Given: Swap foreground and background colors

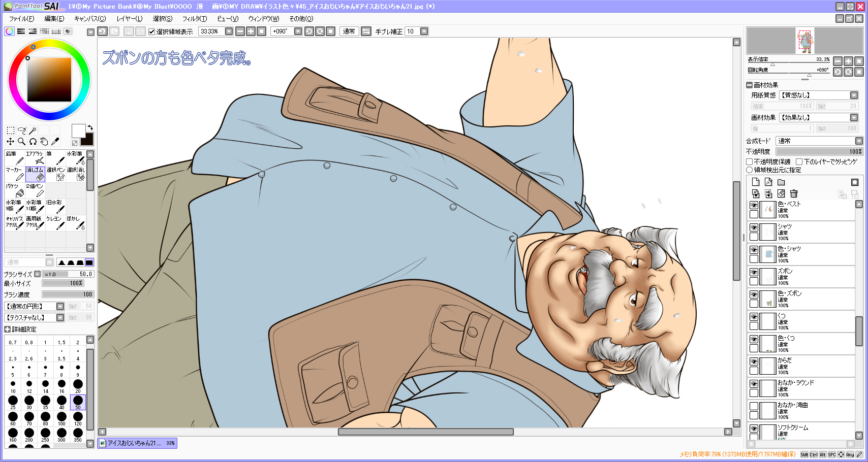Looking at the screenshot, I should [90, 127].
